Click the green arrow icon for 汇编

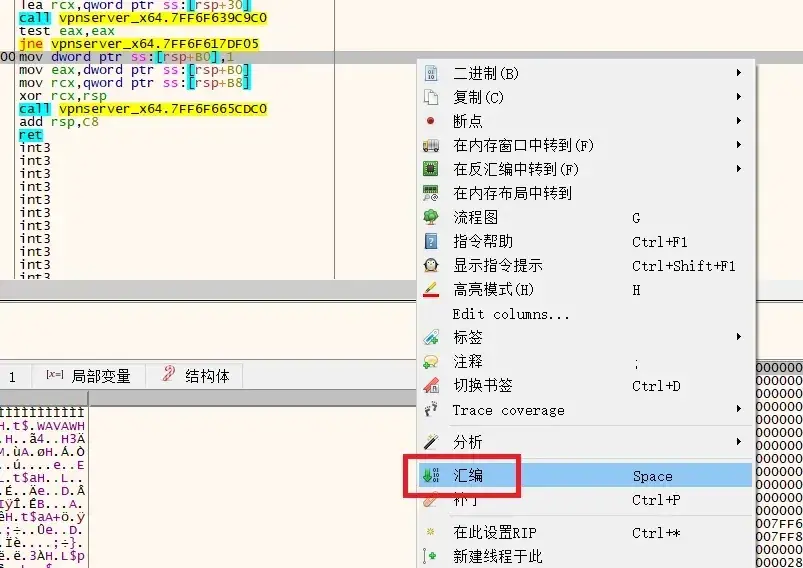tap(431, 476)
